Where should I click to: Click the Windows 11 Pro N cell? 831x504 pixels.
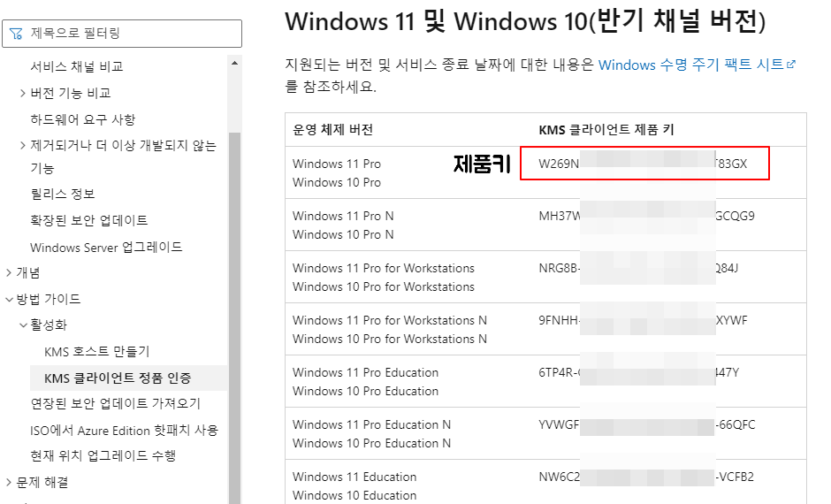click(343, 217)
